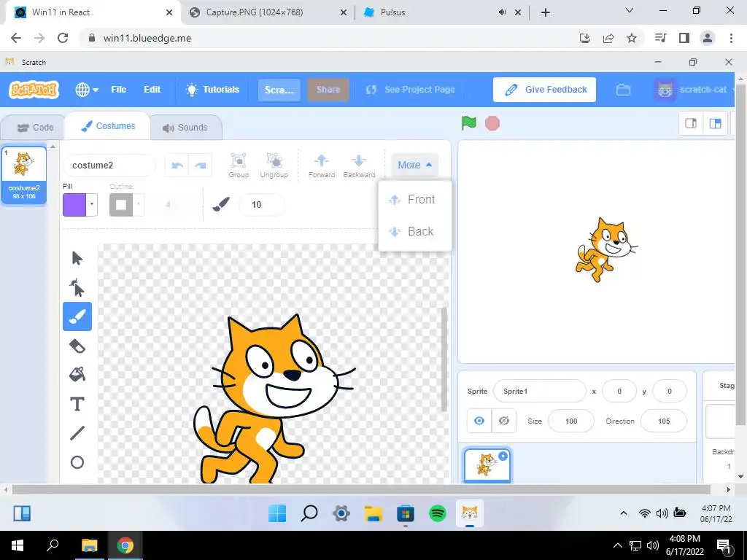This screenshot has height=560, width=747.
Task: Open Microsoft Store from Win11 taskbar
Action: click(x=406, y=513)
